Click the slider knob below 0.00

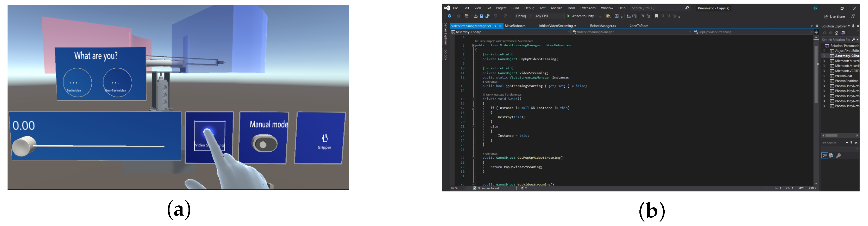[x=24, y=146]
